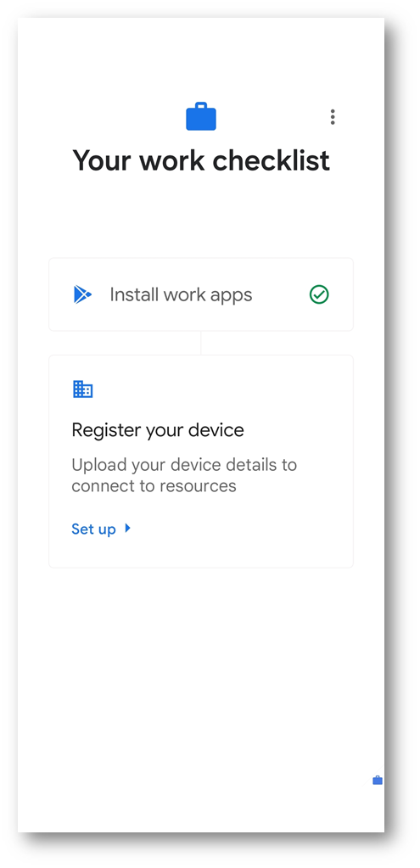Click the green completed checkmark icon
The height and width of the screenshot is (868, 420).
319,294
